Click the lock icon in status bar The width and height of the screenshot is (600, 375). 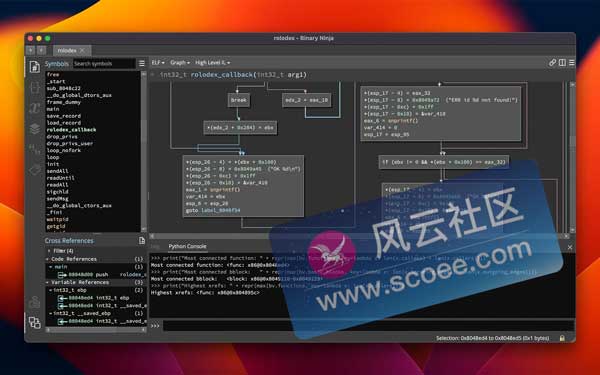[562, 338]
